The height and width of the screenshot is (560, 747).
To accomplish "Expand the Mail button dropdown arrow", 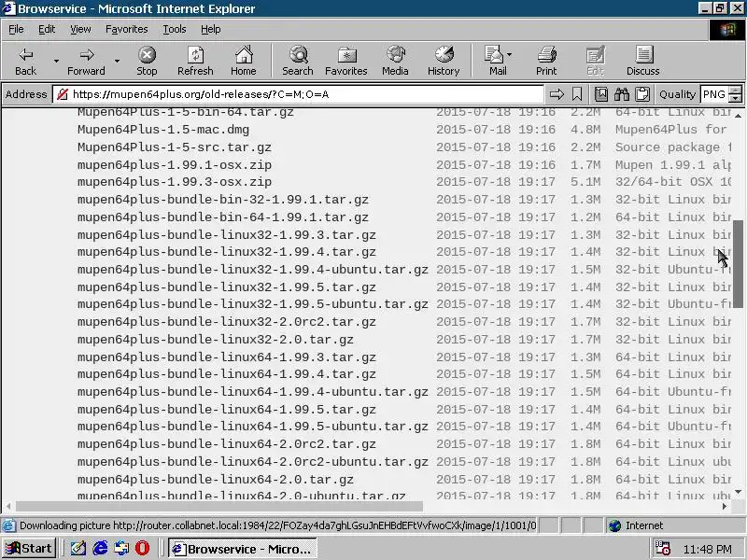I will pos(509,55).
